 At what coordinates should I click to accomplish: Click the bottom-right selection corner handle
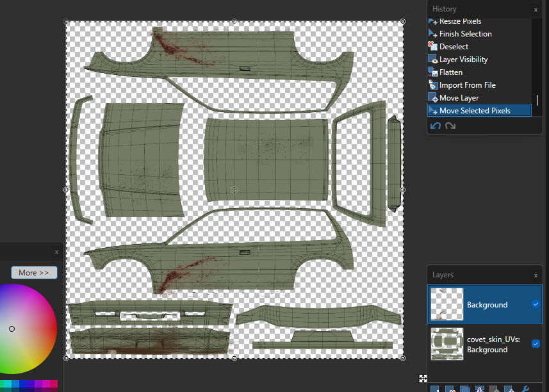tap(403, 358)
